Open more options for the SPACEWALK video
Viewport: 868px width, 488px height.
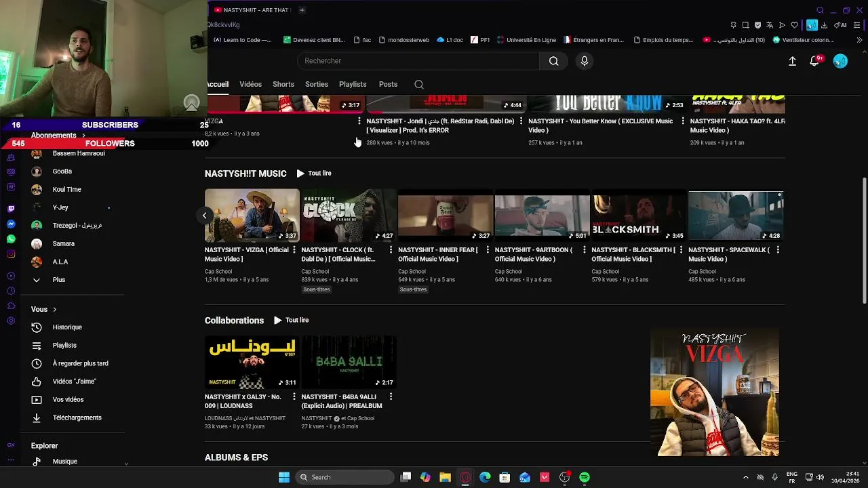coord(778,250)
